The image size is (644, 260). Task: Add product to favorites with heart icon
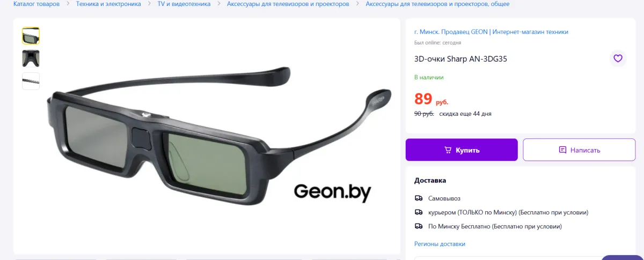tap(618, 58)
